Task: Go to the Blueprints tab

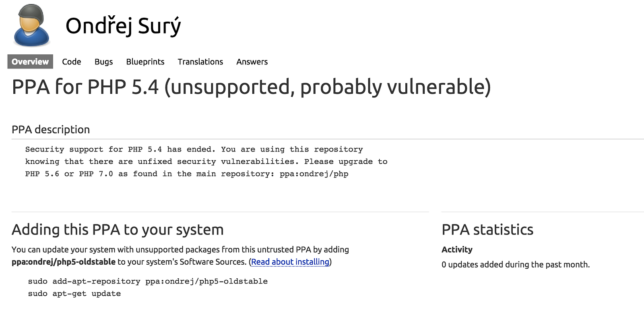Action: click(x=145, y=62)
